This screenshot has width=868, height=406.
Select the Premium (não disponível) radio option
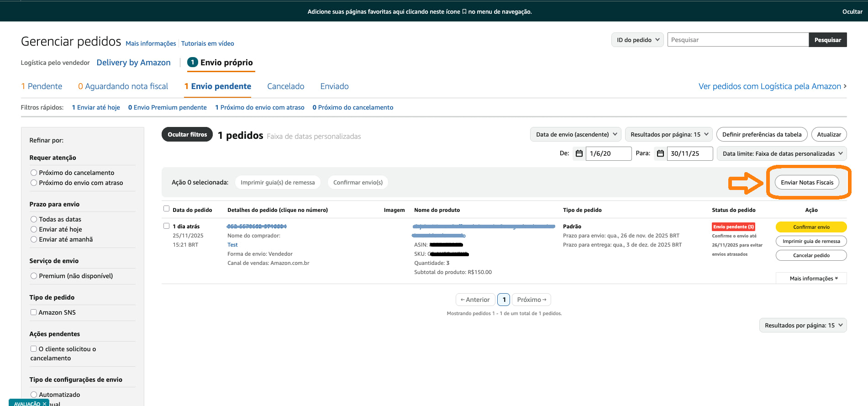[x=34, y=276]
